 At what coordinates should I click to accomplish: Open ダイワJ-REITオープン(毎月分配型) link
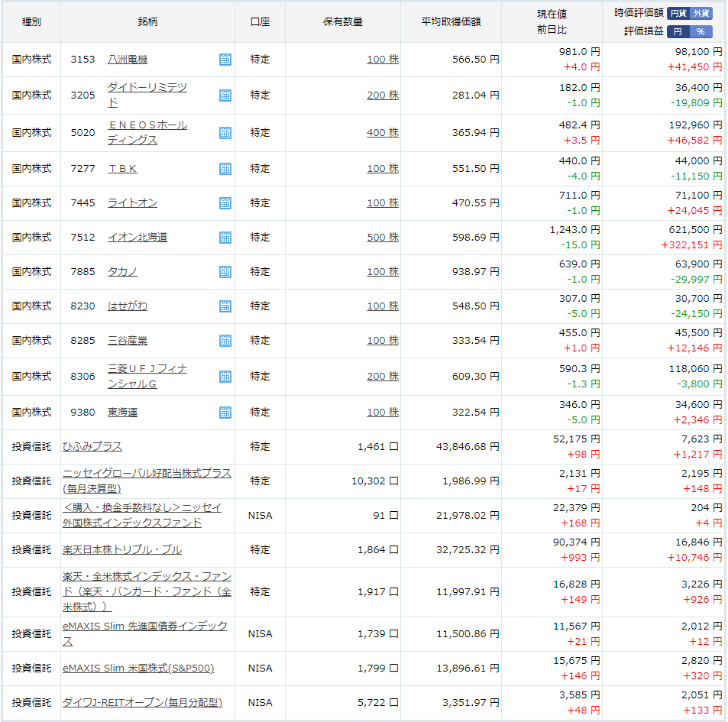click(x=142, y=702)
